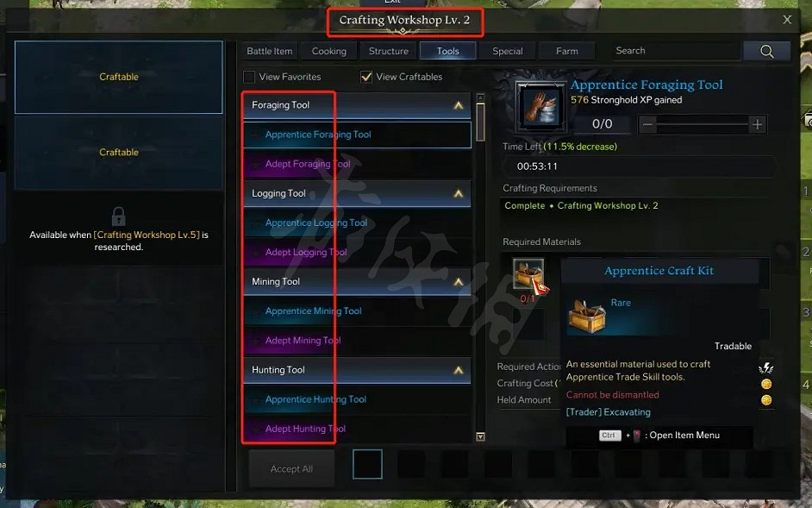
Task: Click the Search input field
Action: pos(674,51)
